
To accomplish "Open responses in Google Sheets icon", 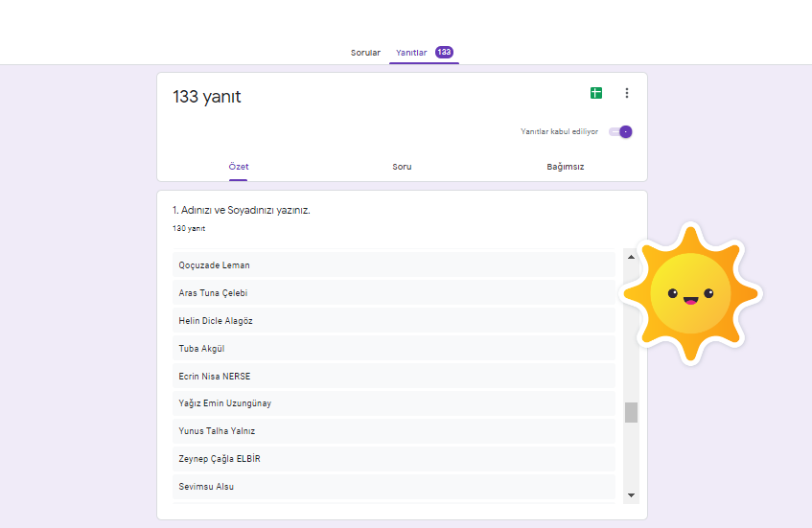I will pyautogui.click(x=596, y=93).
